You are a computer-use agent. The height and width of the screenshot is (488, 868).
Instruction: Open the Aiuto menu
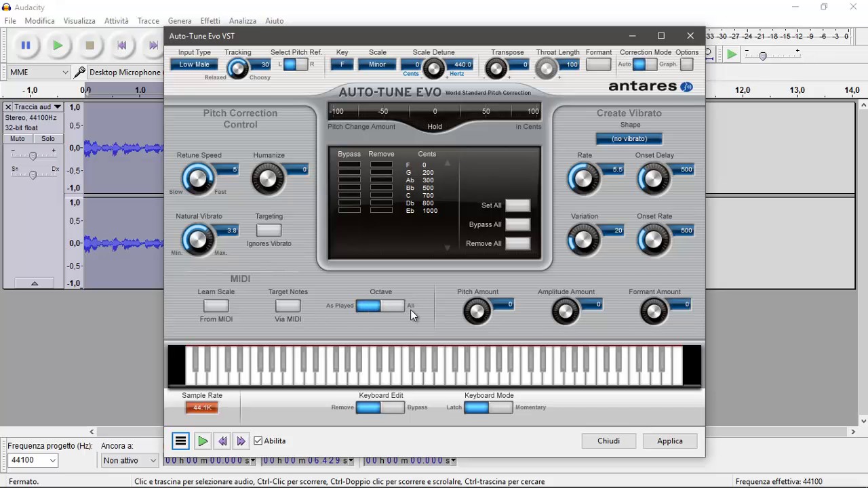click(x=275, y=21)
